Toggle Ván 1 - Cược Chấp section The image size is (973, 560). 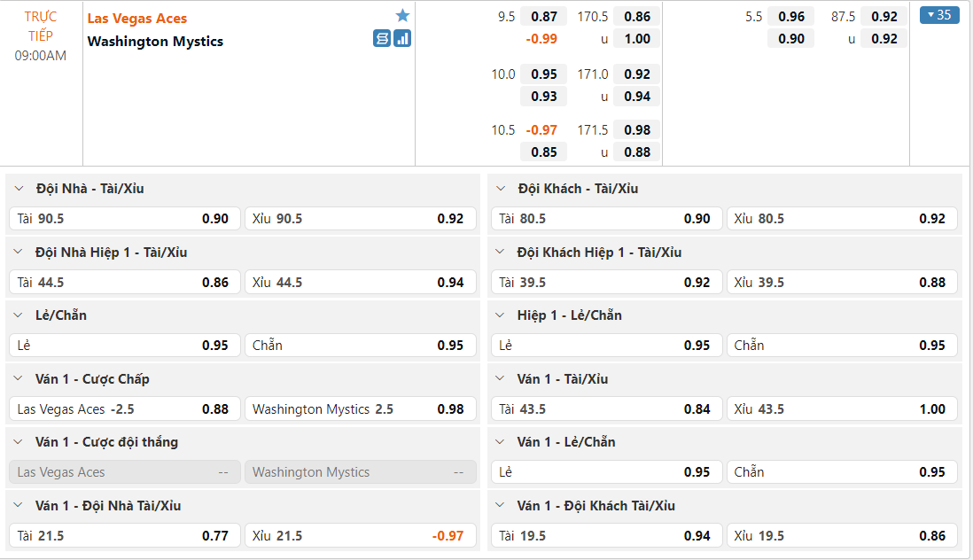click(x=19, y=379)
